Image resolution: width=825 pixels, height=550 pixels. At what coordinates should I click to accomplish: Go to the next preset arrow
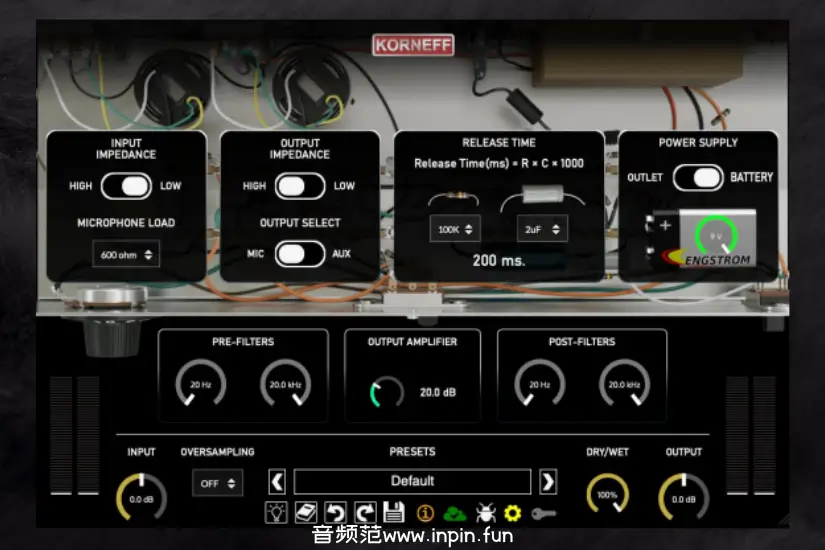pos(548,482)
